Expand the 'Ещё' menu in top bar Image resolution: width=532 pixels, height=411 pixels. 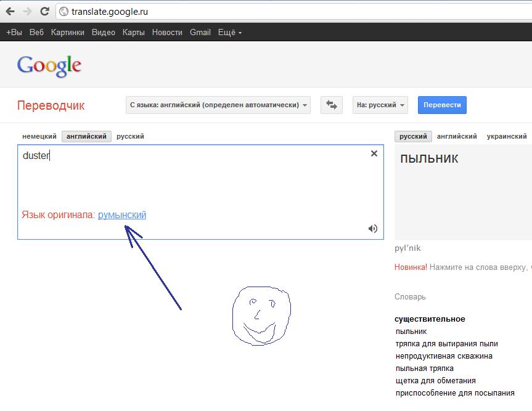[x=230, y=32]
